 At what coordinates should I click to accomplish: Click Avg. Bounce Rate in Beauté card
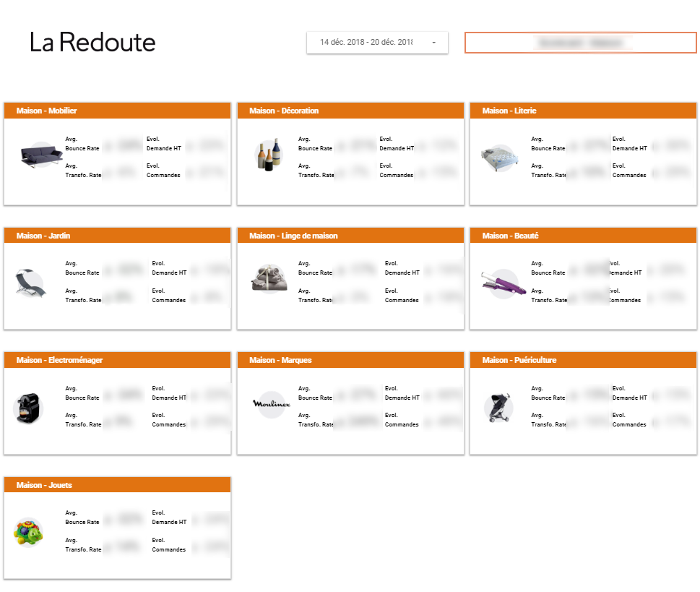pos(548,268)
